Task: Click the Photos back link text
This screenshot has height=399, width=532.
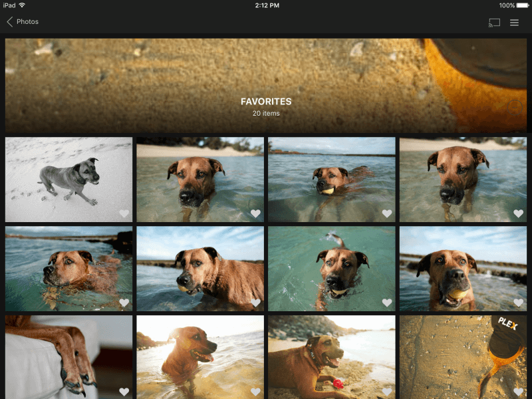Action: pyautogui.click(x=27, y=22)
